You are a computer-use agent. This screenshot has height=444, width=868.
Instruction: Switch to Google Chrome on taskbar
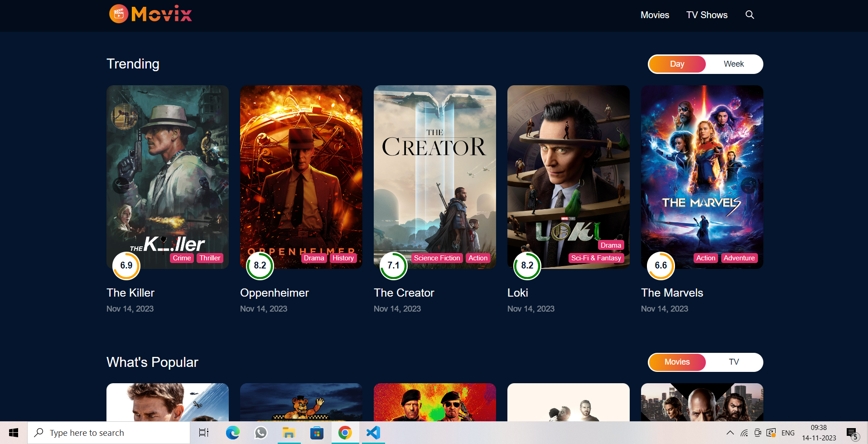pyautogui.click(x=345, y=433)
